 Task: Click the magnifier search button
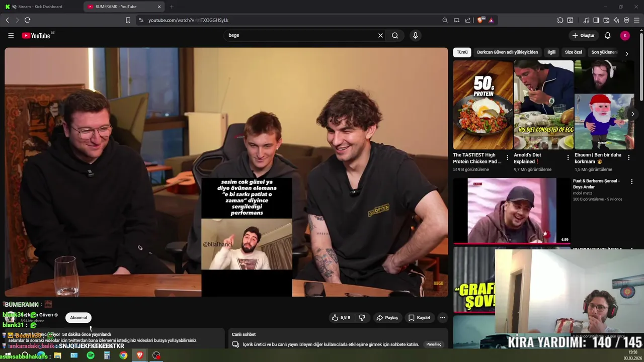click(x=395, y=35)
